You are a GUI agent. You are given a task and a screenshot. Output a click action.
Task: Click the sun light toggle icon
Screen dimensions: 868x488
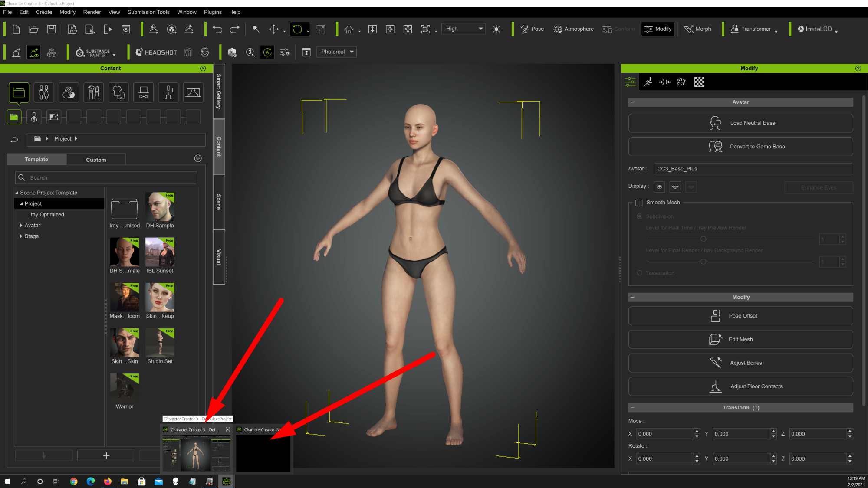(496, 29)
